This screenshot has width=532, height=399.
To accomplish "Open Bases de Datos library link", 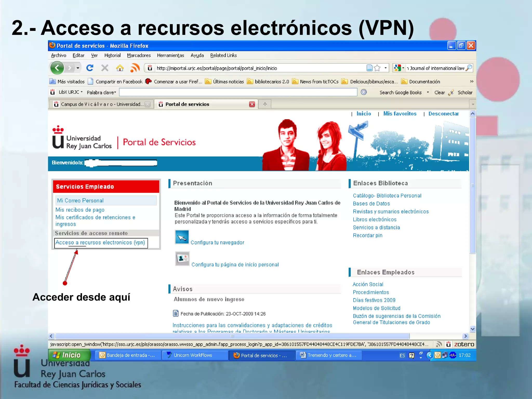I will tap(371, 203).
